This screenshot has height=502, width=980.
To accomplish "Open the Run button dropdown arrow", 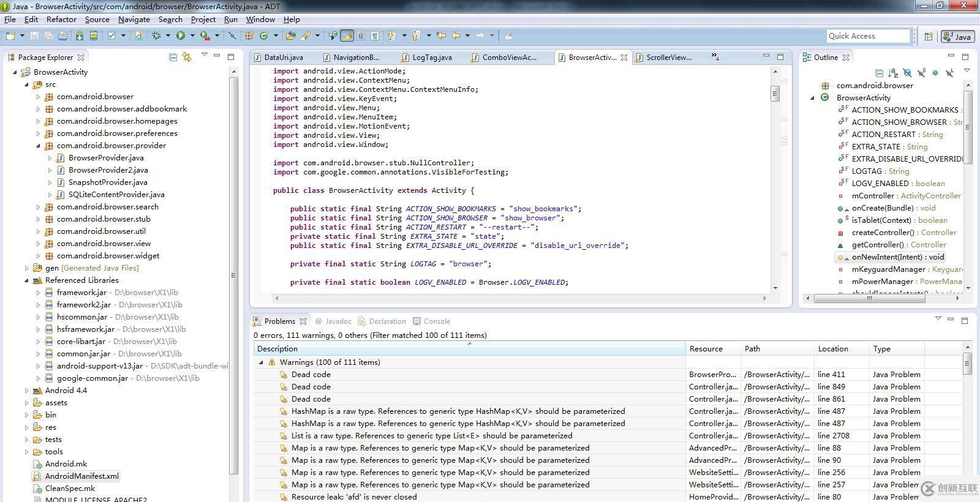I will point(192,36).
